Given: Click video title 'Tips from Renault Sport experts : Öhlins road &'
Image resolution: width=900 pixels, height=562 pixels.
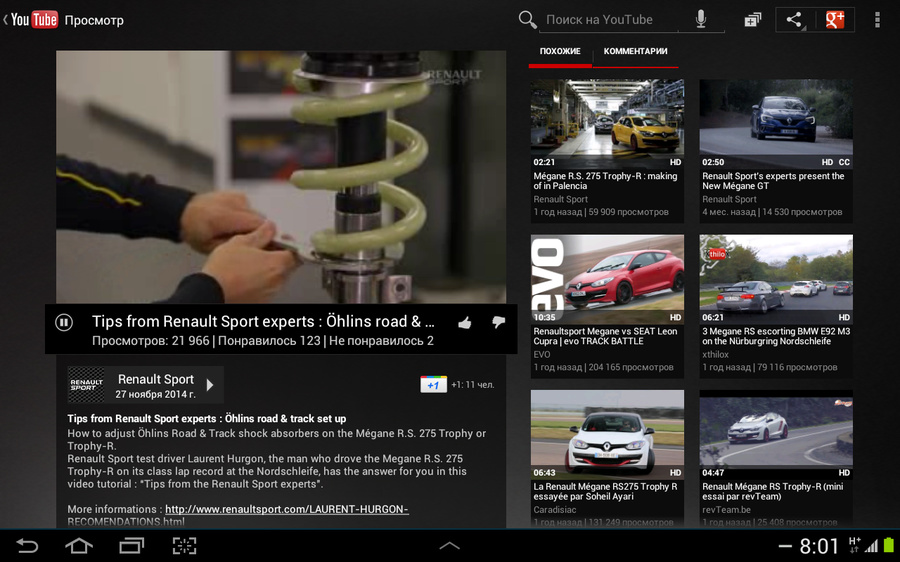Looking at the screenshot, I should coord(263,321).
